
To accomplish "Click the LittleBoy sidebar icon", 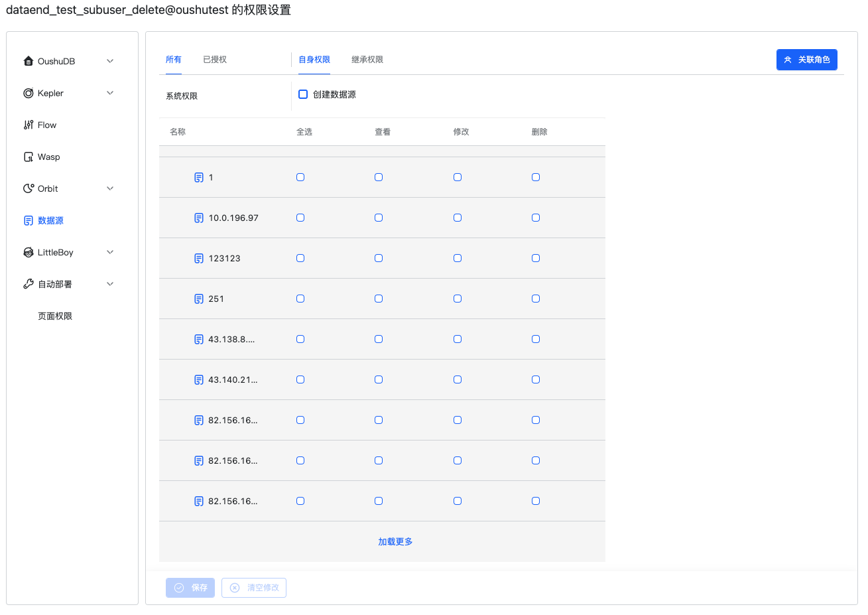I will [28, 252].
